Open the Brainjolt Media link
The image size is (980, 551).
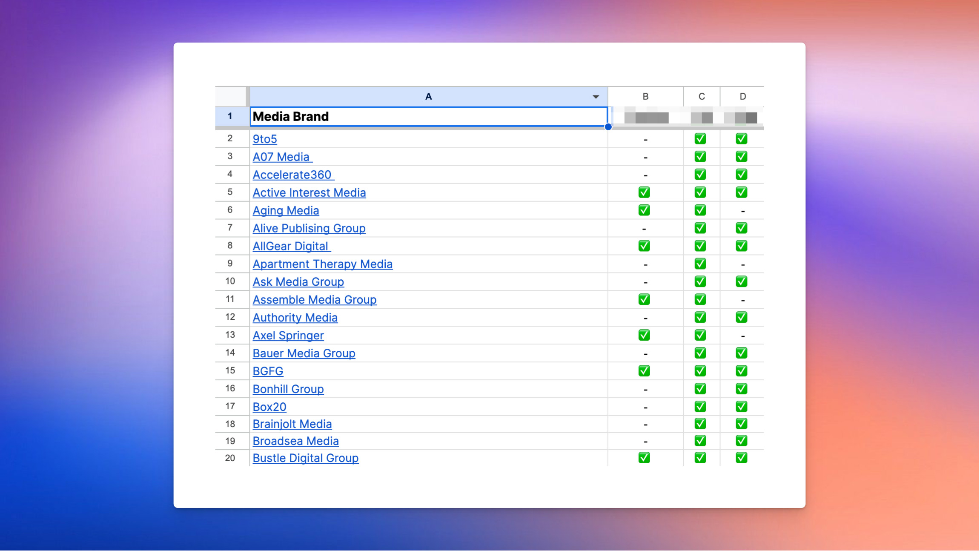point(292,425)
